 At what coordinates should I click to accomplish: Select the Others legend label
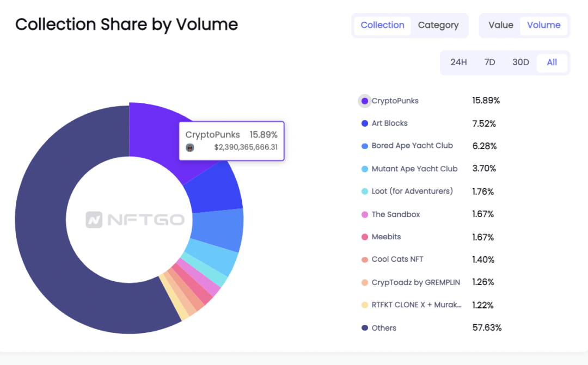point(384,328)
